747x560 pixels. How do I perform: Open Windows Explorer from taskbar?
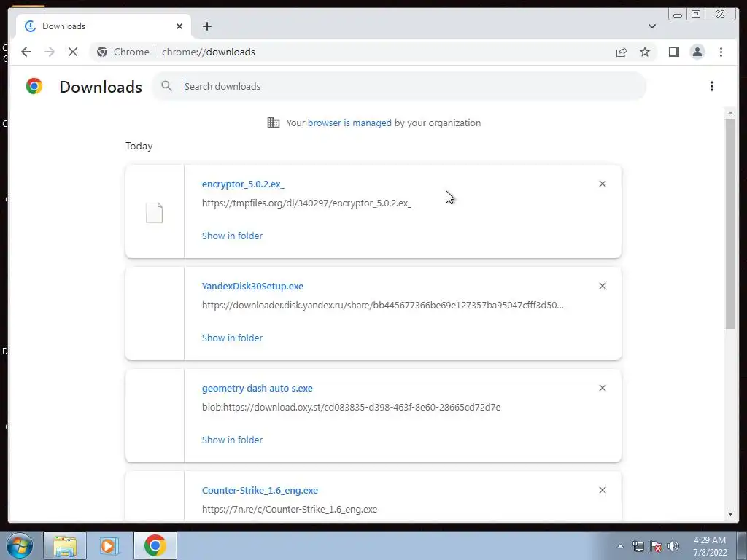(65, 545)
